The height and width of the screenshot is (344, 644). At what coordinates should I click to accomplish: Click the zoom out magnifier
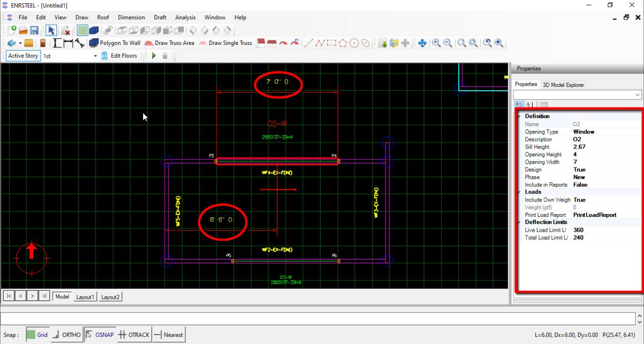[x=447, y=43]
